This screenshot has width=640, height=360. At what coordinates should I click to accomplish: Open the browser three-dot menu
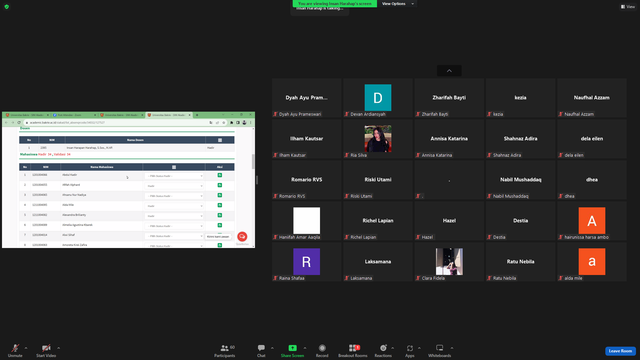[251, 122]
